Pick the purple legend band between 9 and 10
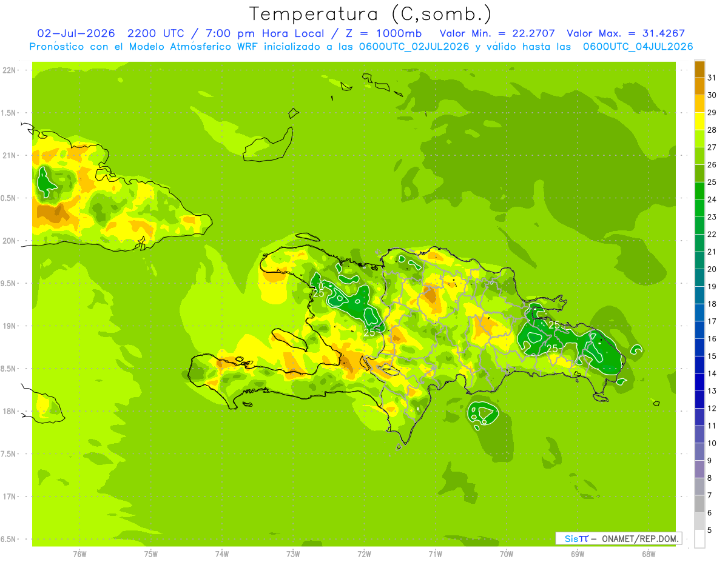728x562 pixels. click(699, 452)
